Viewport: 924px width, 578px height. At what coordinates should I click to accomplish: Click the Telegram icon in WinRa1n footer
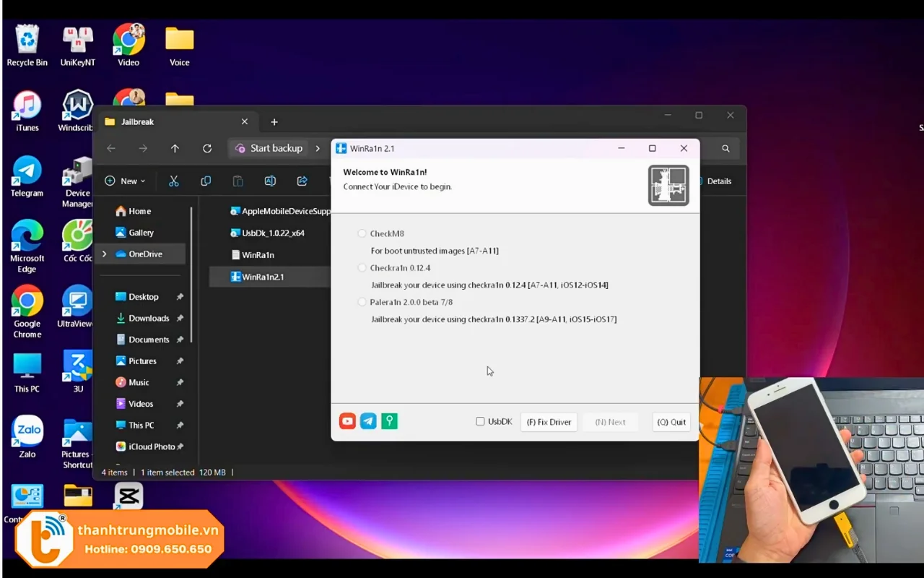pyautogui.click(x=368, y=421)
